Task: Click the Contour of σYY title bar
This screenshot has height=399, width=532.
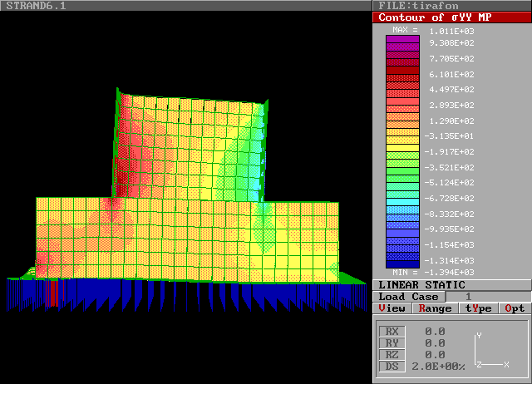Action: 451,17
